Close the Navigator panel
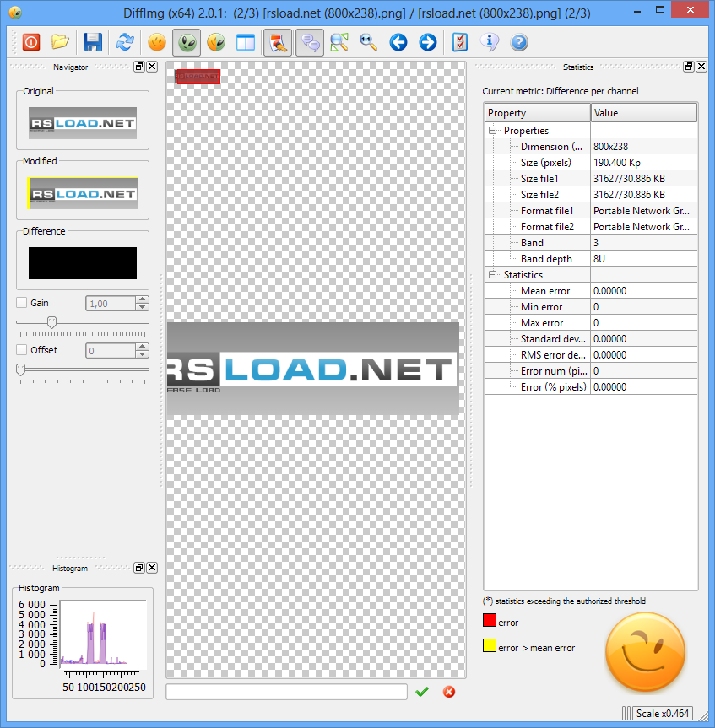Viewport: 715px width, 728px height. click(152, 67)
